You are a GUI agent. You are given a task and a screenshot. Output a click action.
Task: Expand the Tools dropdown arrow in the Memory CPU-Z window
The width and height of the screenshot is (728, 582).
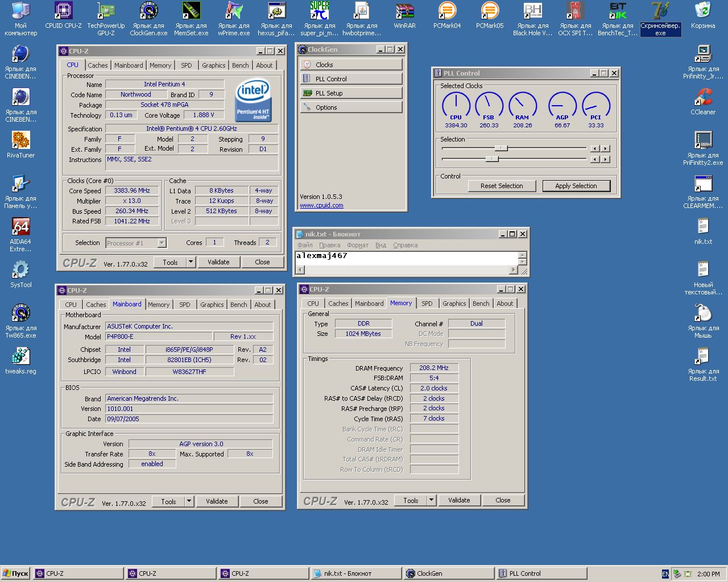431,500
